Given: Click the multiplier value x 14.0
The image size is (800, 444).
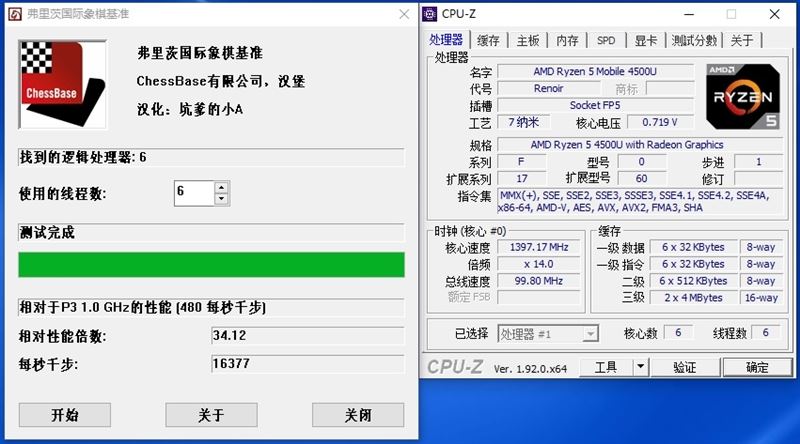Looking at the screenshot, I should [x=539, y=264].
